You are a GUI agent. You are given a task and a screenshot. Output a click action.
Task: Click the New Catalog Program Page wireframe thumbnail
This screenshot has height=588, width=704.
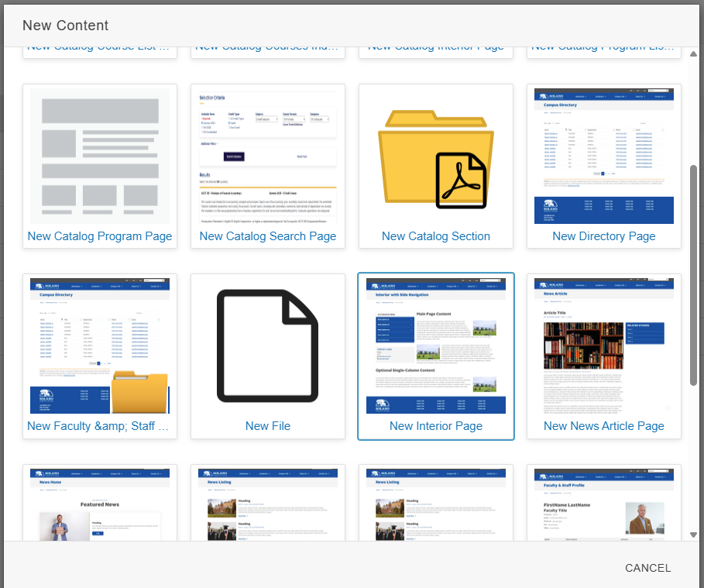tap(100, 156)
